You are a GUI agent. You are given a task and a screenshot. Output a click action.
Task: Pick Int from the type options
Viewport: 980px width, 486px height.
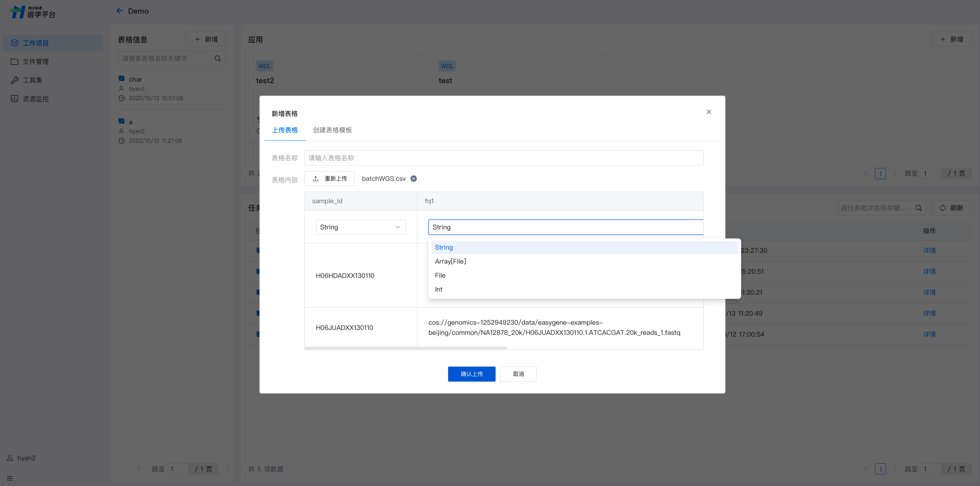(x=439, y=289)
